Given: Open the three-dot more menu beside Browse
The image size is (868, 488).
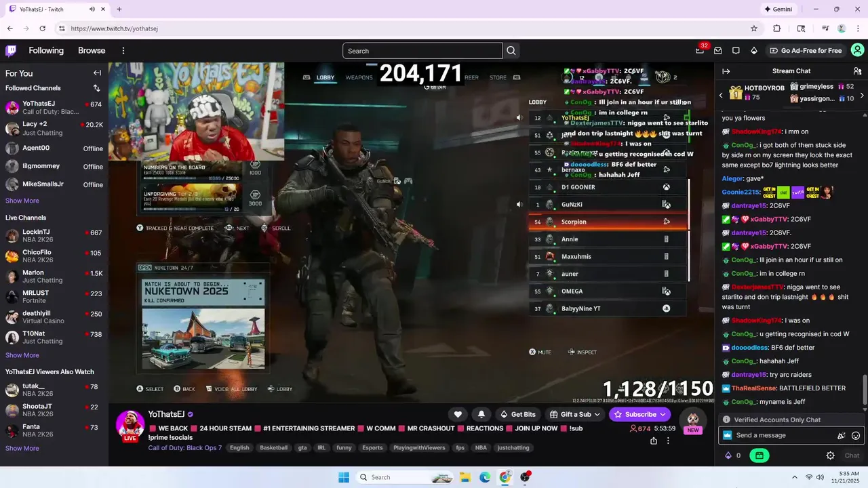Looking at the screenshot, I should click(123, 51).
